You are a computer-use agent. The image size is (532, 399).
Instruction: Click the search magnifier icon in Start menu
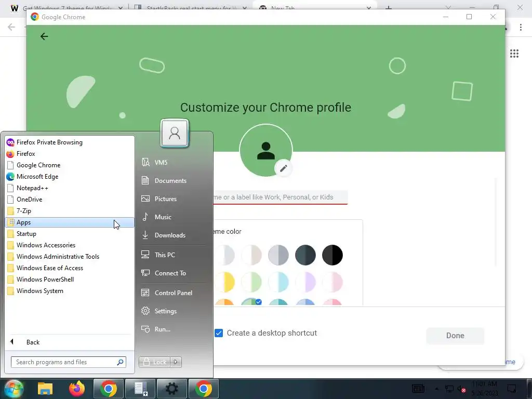coord(120,362)
